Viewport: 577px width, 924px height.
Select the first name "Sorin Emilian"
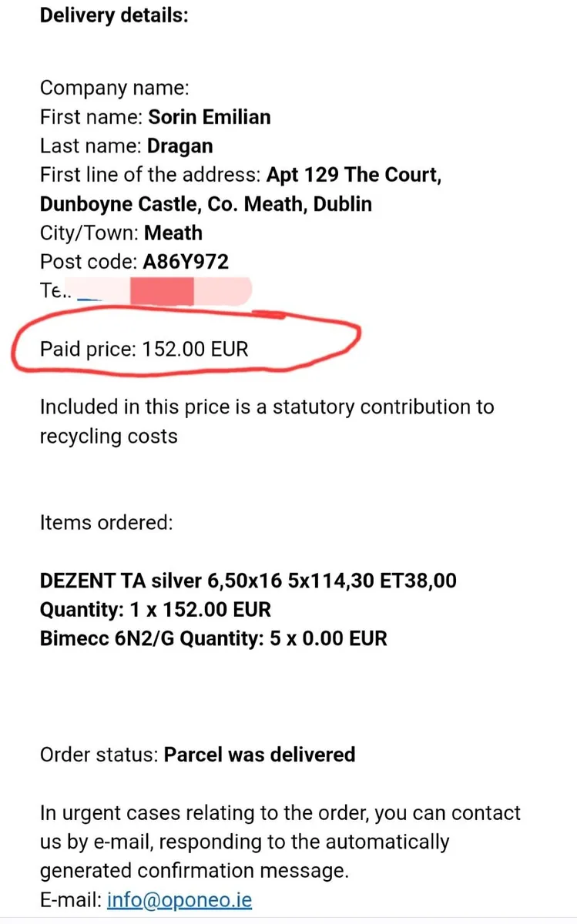point(209,117)
